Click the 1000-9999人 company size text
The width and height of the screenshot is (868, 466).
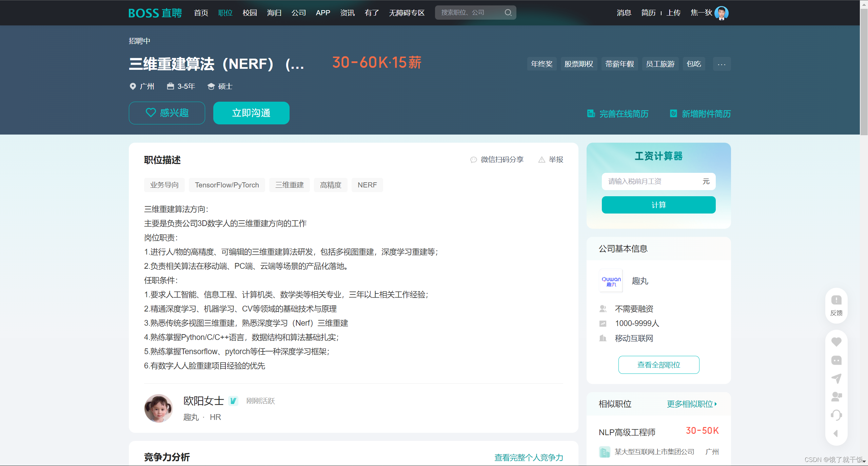coord(637,323)
